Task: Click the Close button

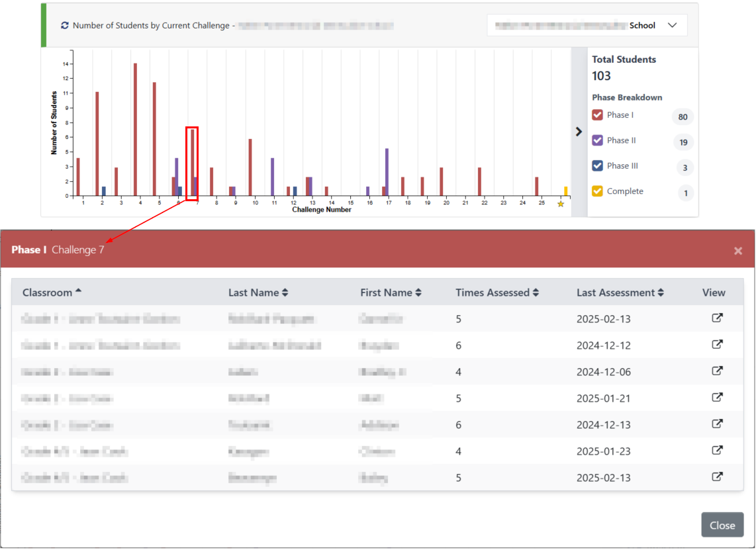Action: point(722,525)
